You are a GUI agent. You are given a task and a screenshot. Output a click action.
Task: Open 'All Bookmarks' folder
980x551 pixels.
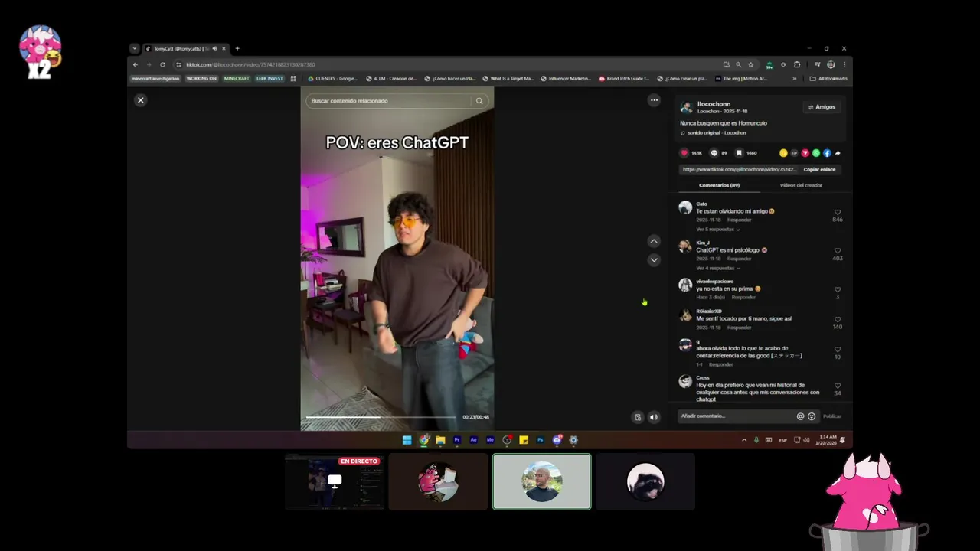tap(828, 78)
